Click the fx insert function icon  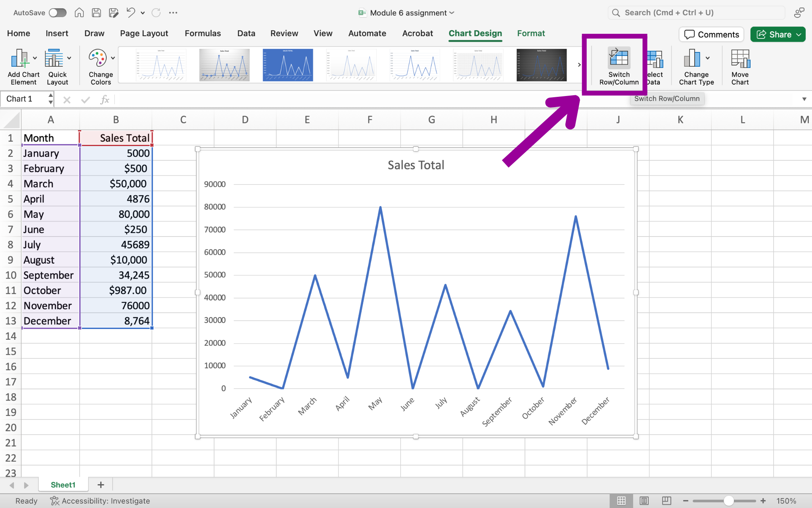pyautogui.click(x=104, y=99)
